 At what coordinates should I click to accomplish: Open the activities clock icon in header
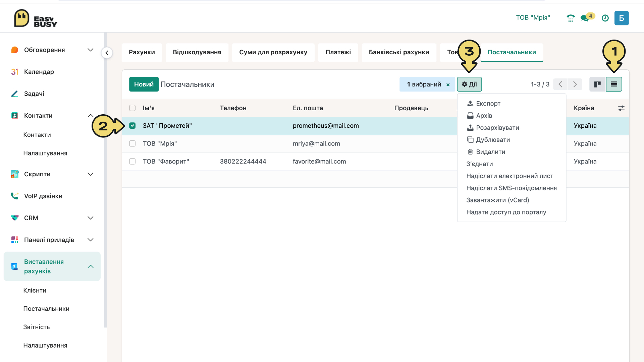tap(605, 18)
